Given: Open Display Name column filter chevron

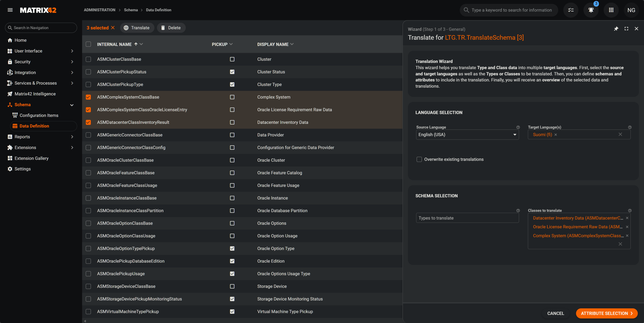Looking at the screenshot, I should coord(292,44).
